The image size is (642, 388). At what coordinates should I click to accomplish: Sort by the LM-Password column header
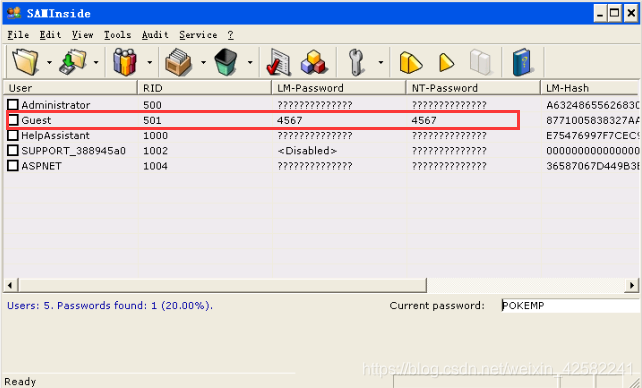pos(339,88)
